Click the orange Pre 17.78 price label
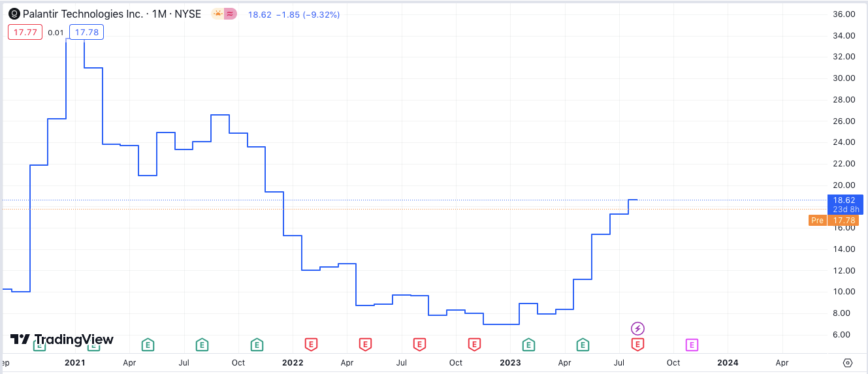 [833, 221]
